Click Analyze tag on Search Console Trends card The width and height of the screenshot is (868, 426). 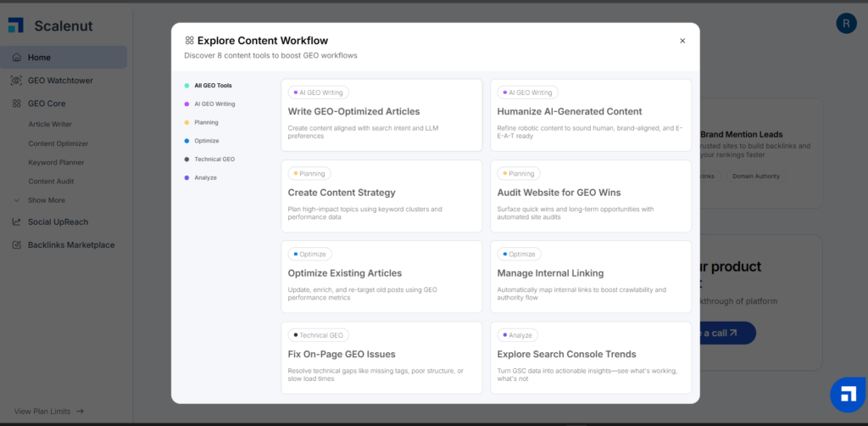518,335
